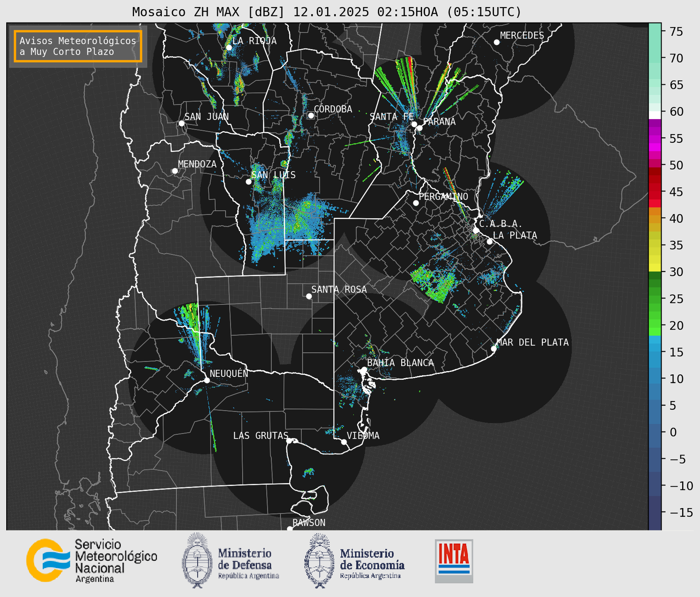Click the Ministerio de Economía emblem
Image resolution: width=700 pixels, height=597 pixels.
coord(320,560)
